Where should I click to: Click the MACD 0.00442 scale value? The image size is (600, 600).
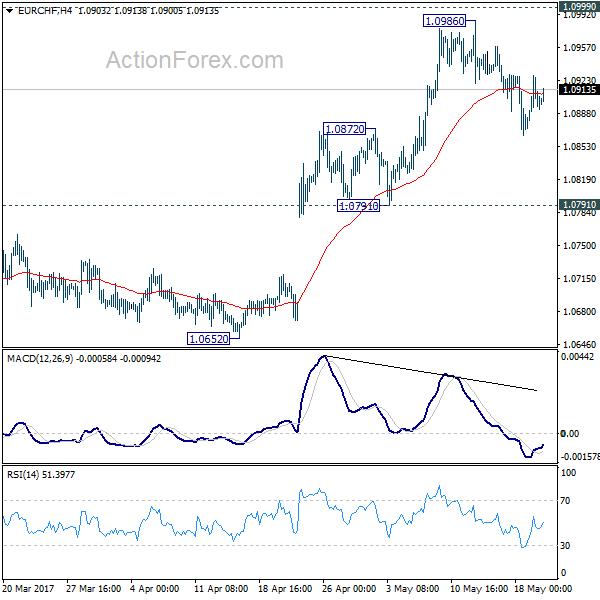point(577,357)
